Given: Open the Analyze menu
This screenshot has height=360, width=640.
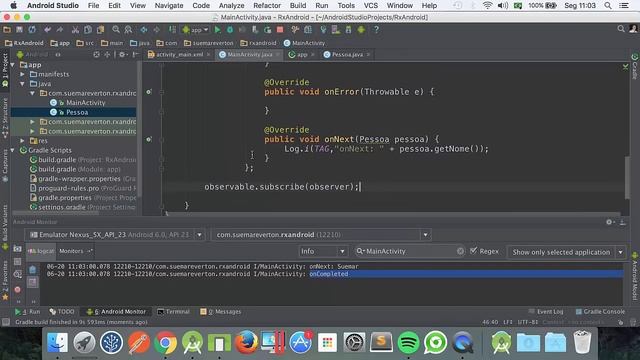Looking at the screenshot, I should [231, 6].
